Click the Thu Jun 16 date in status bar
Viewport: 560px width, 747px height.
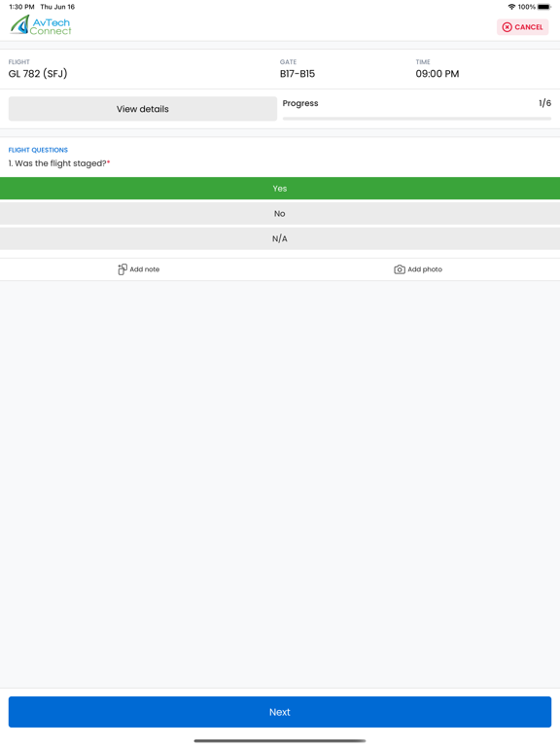click(x=57, y=7)
